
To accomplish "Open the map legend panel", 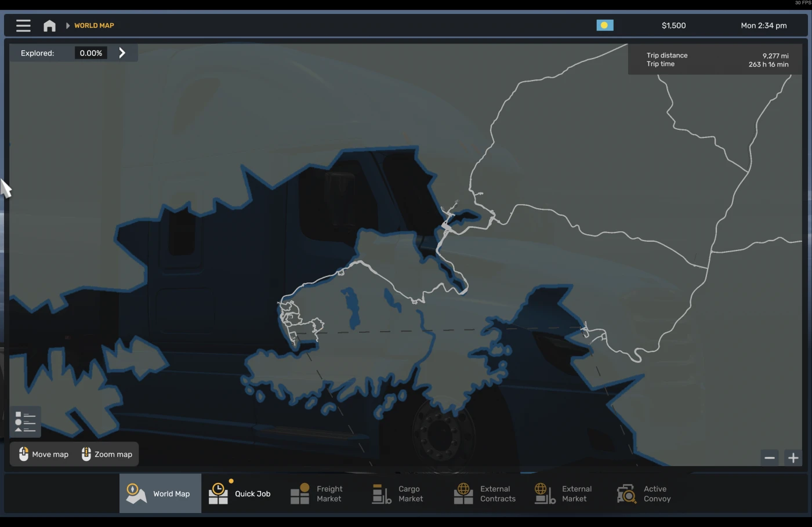I will 24,421.
